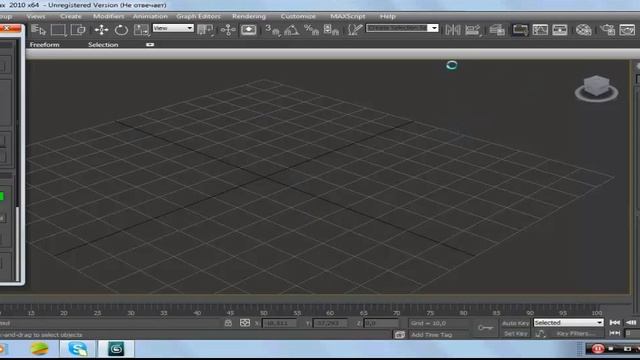Activate the Select and Scale tool
The height and width of the screenshot is (360, 640).
click(x=141, y=30)
